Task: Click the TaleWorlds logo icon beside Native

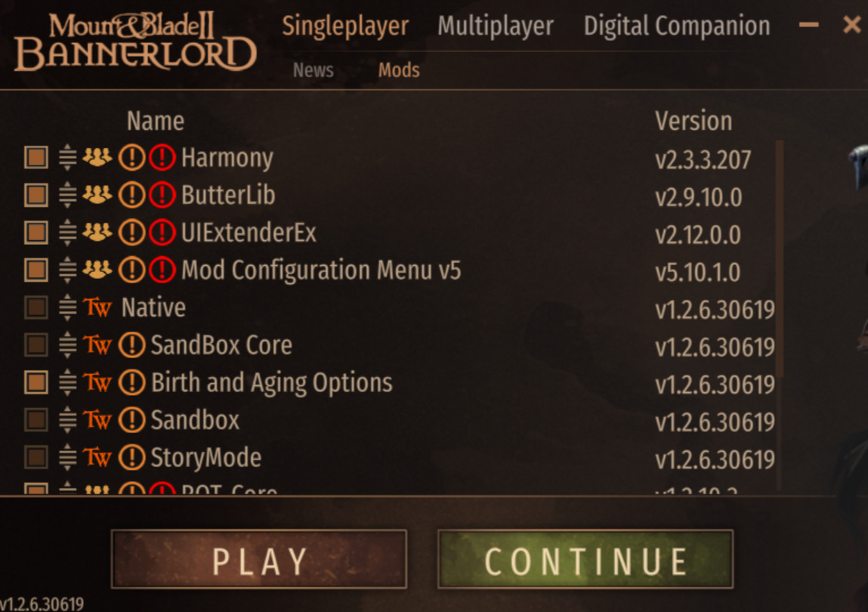Action: pos(97,308)
